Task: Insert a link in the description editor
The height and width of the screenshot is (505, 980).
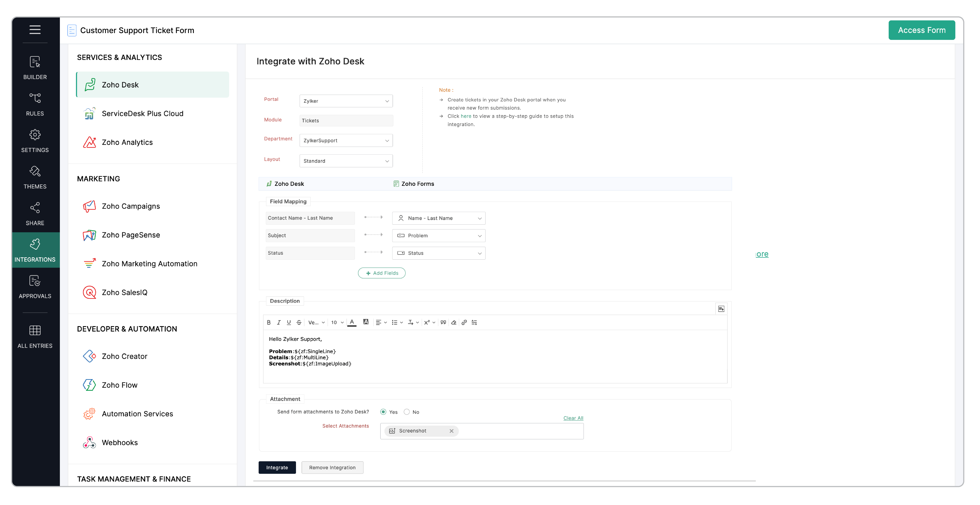Action: 464,322
